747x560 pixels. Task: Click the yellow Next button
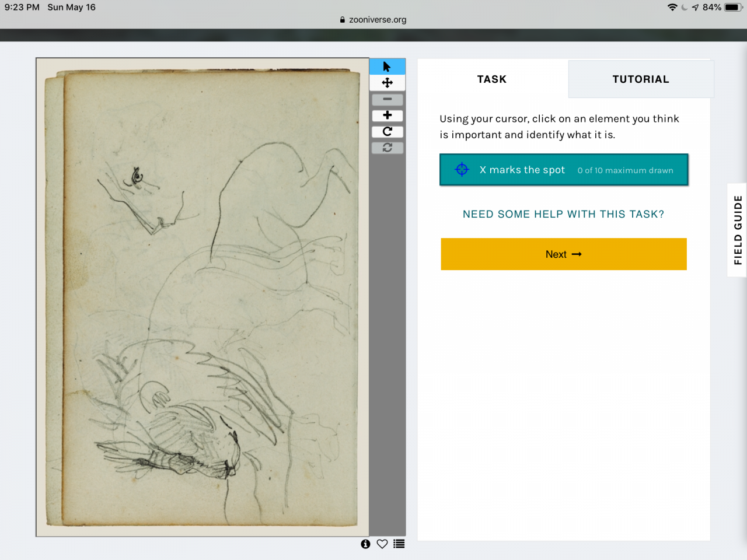click(564, 254)
